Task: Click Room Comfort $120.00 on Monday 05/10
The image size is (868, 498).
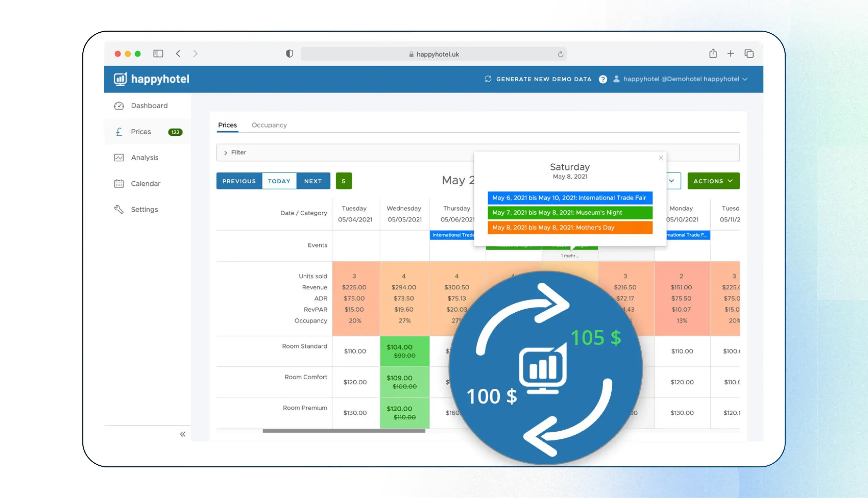Action: tap(682, 382)
